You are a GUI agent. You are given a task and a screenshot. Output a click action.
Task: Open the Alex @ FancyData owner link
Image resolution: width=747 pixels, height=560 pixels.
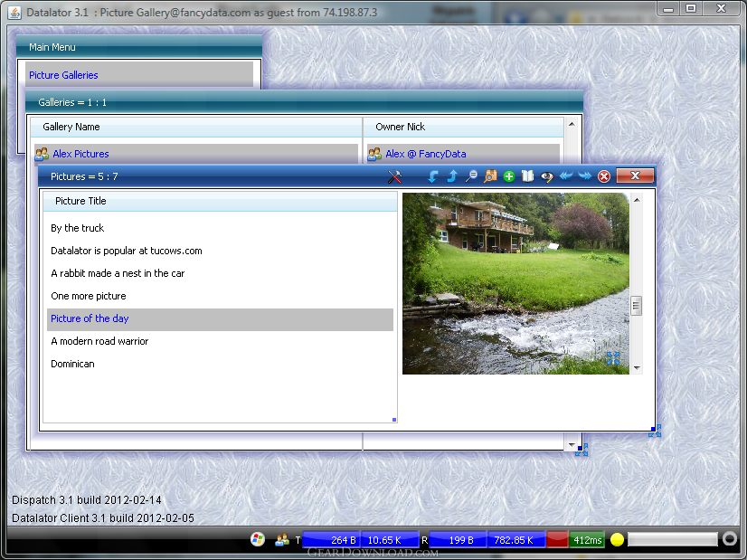pyautogui.click(x=425, y=154)
